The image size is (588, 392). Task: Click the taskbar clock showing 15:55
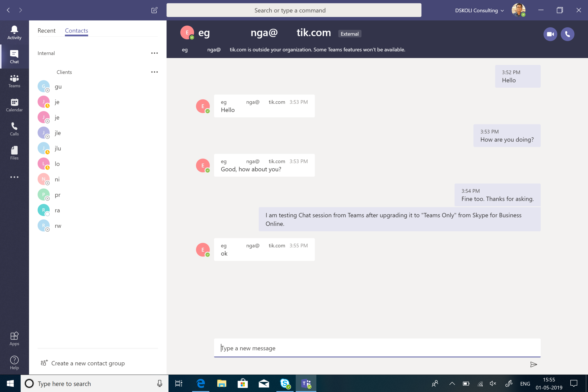coord(549,383)
